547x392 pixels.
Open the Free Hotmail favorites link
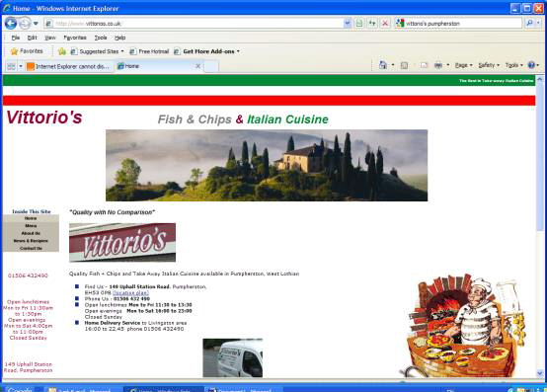149,51
